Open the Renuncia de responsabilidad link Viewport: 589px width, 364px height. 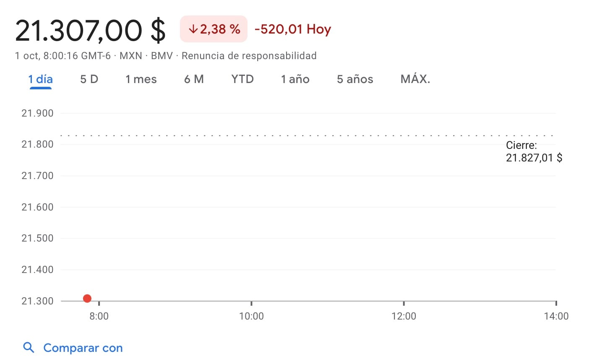point(249,56)
